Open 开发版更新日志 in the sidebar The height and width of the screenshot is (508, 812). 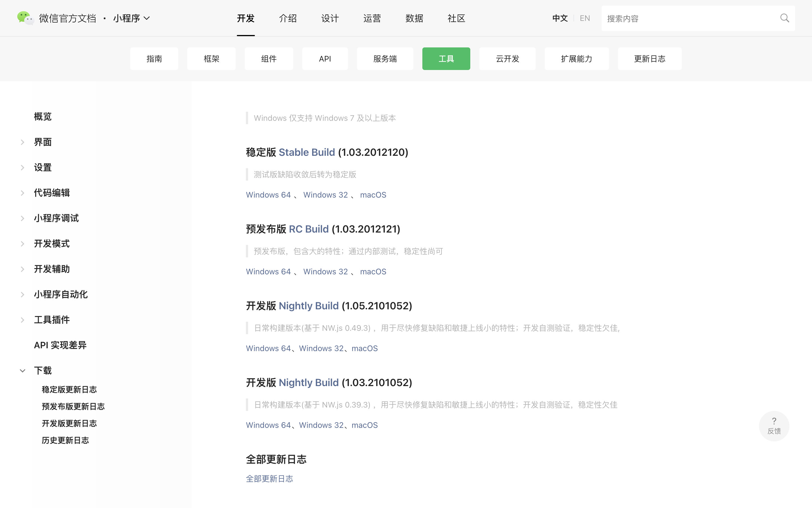[x=69, y=423]
